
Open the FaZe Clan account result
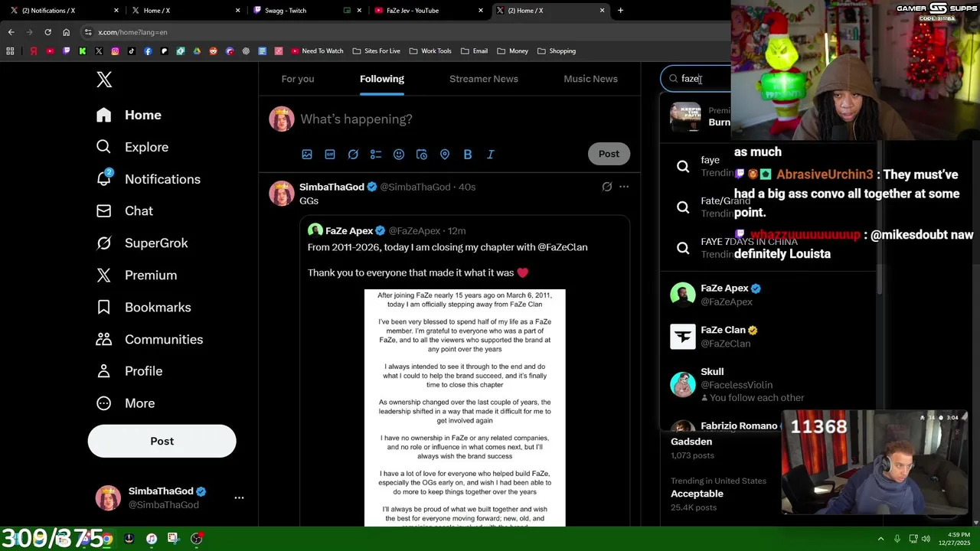coord(769,337)
